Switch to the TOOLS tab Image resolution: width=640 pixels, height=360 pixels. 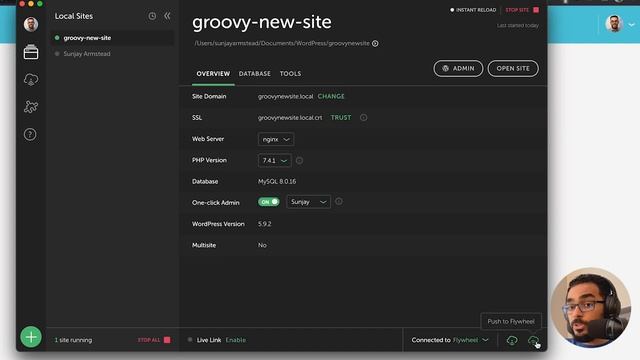[290, 73]
